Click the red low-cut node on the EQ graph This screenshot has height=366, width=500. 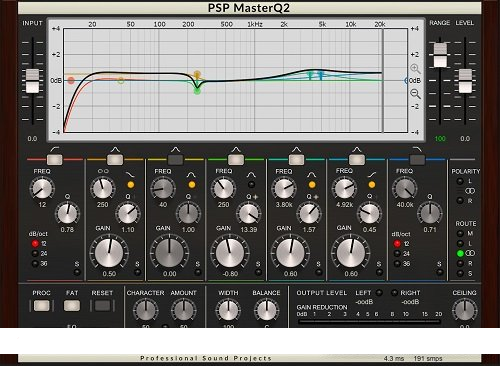71,80
